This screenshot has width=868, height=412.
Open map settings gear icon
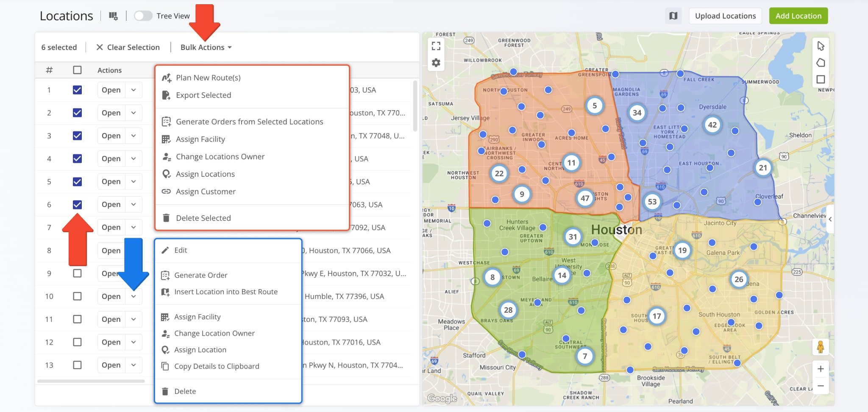point(436,63)
